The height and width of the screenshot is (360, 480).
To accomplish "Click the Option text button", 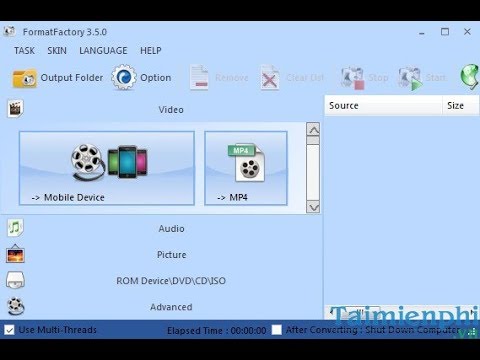I will 156,78.
